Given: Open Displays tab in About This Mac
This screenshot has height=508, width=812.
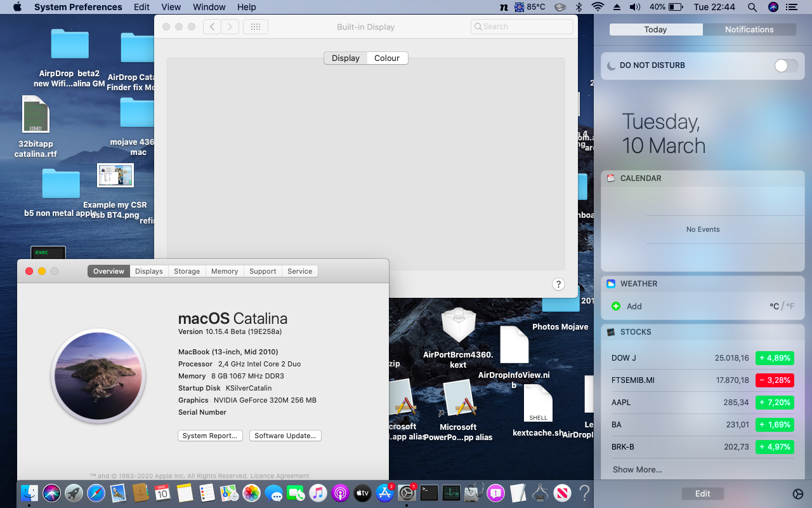Looking at the screenshot, I should coord(149,271).
